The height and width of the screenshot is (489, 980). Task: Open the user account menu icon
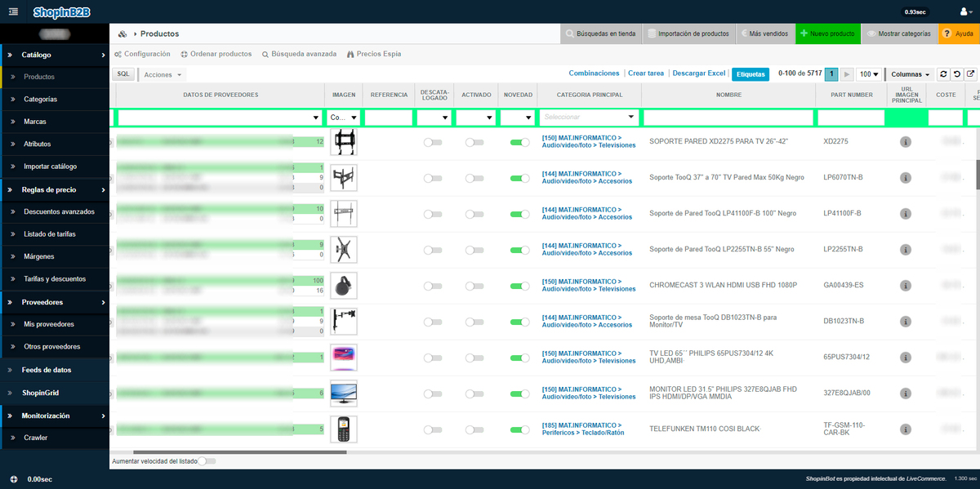964,11
